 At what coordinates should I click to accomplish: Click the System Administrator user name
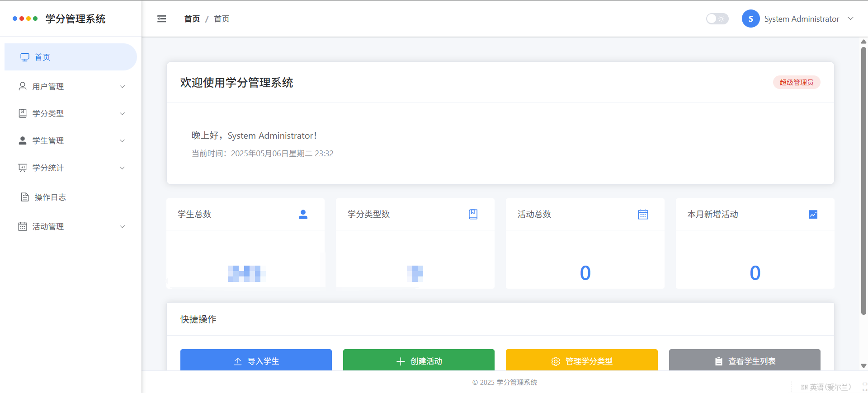pos(802,19)
